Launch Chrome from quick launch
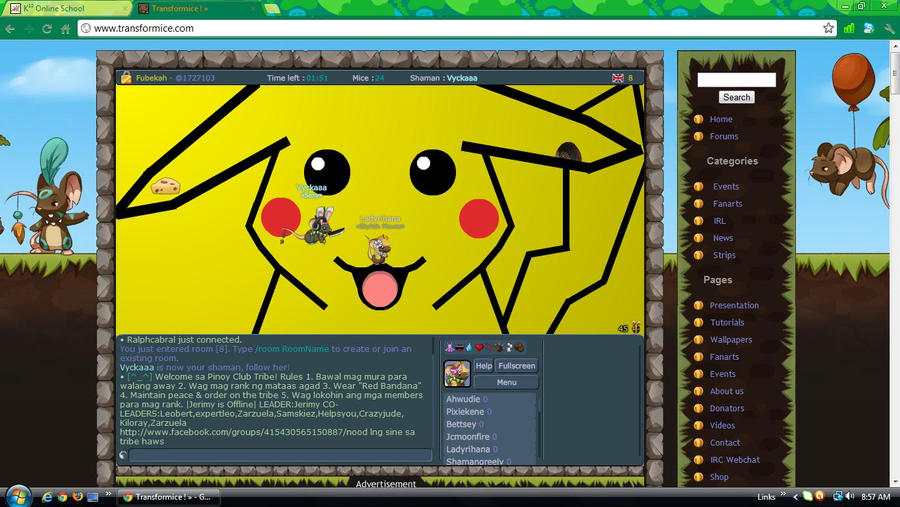The height and width of the screenshot is (507, 900). coord(62,497)
